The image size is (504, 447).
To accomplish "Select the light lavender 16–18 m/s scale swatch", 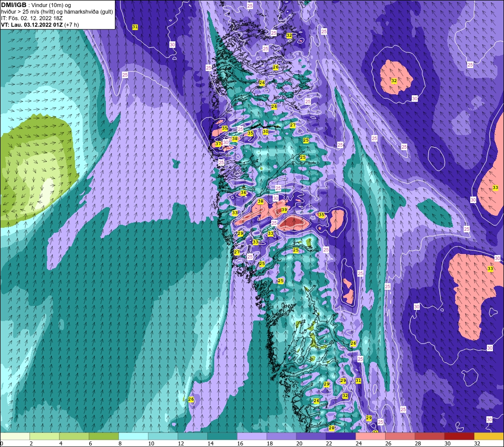I will click(252, 436).
